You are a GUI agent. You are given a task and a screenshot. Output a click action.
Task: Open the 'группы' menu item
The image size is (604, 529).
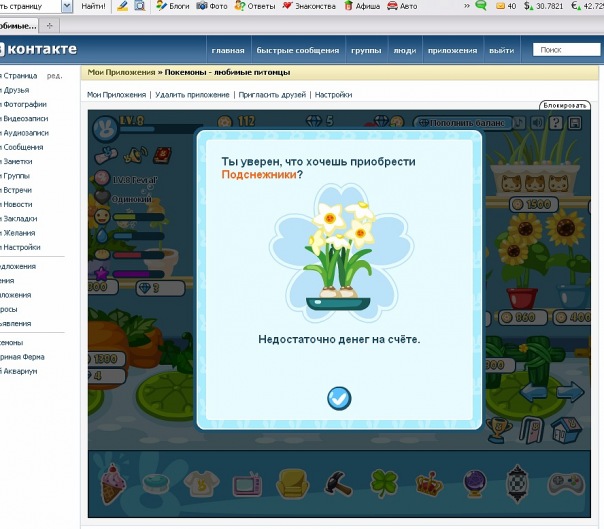[365, 49]
